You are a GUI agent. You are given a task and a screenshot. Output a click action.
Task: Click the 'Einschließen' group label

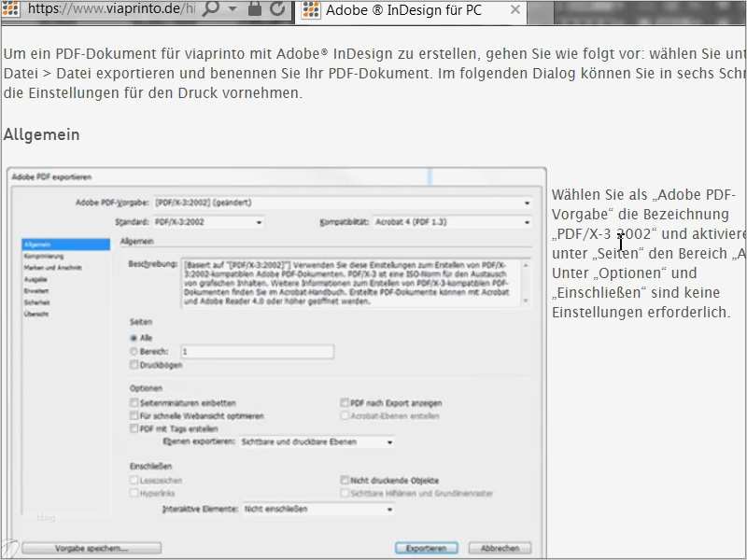click(x=150, y=466)
